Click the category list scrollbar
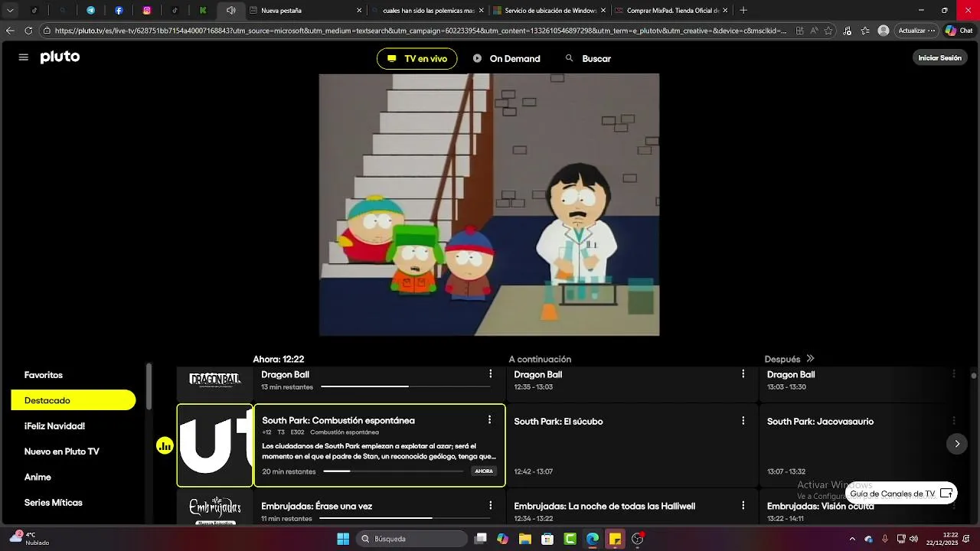The width and height of the screenshot is (980, 551). click(149, 386)
